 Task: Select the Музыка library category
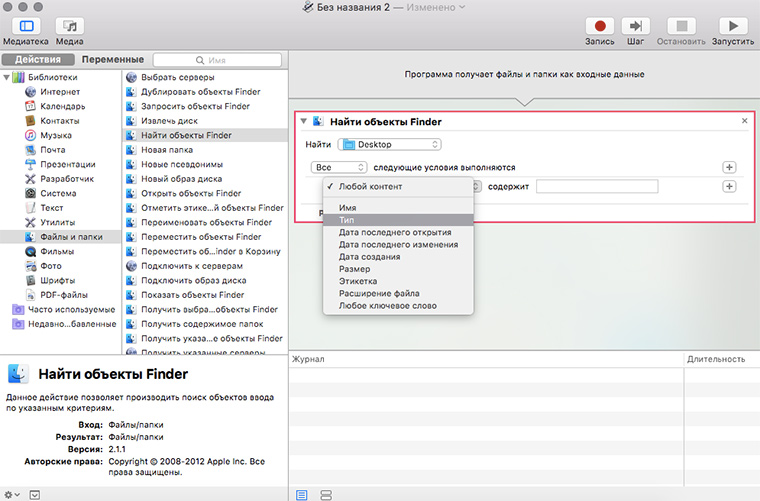55,135
